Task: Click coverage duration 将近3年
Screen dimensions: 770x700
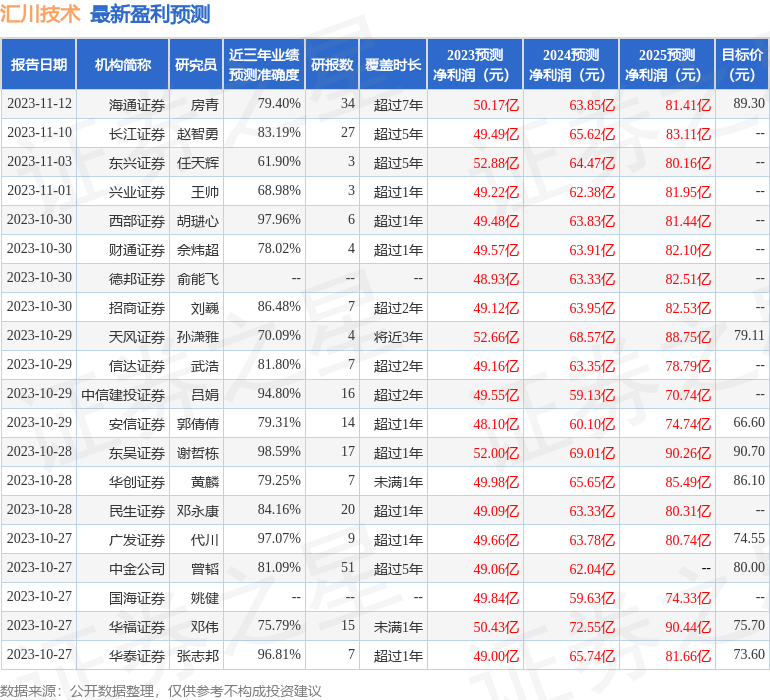Action: (x=398, y=336)
